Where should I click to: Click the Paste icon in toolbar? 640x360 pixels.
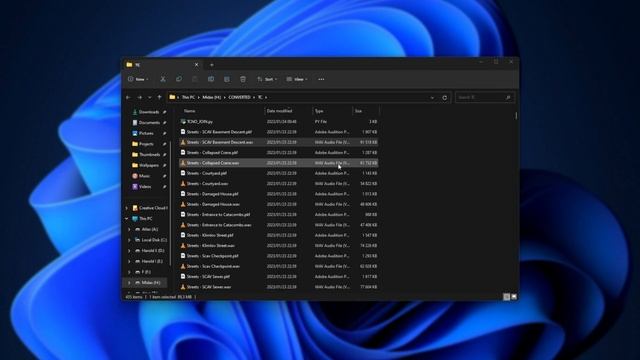coord(195,79)
